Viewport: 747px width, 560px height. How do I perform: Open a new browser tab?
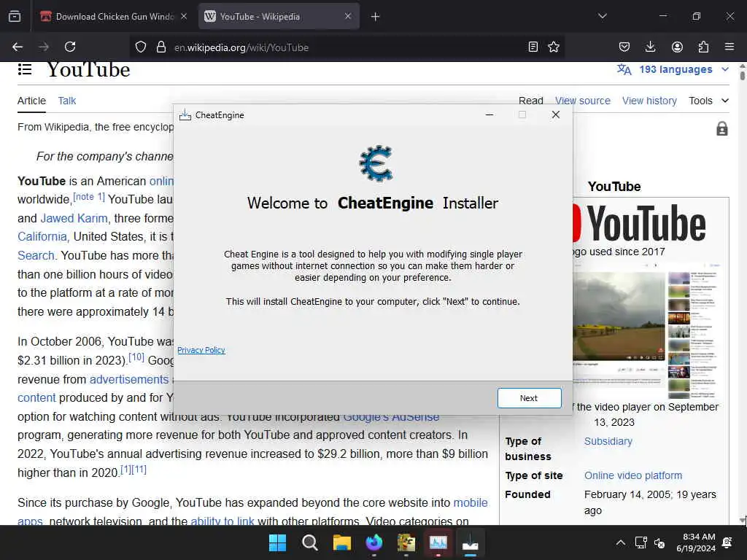coord(376,17)
